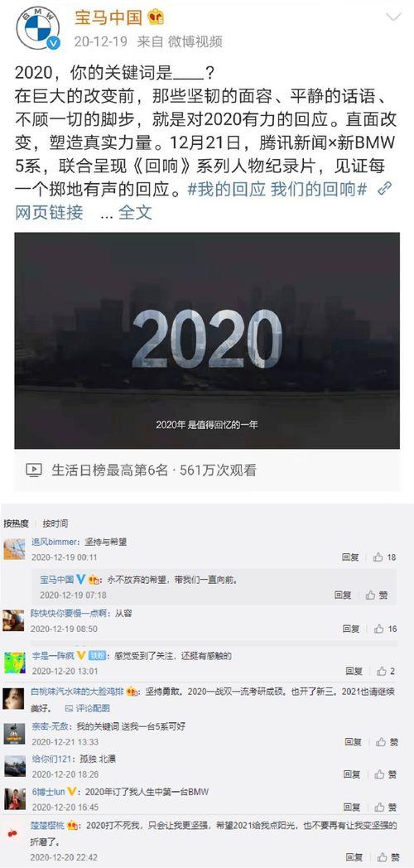Open the 网页链接 web link

tap(49, 212)
